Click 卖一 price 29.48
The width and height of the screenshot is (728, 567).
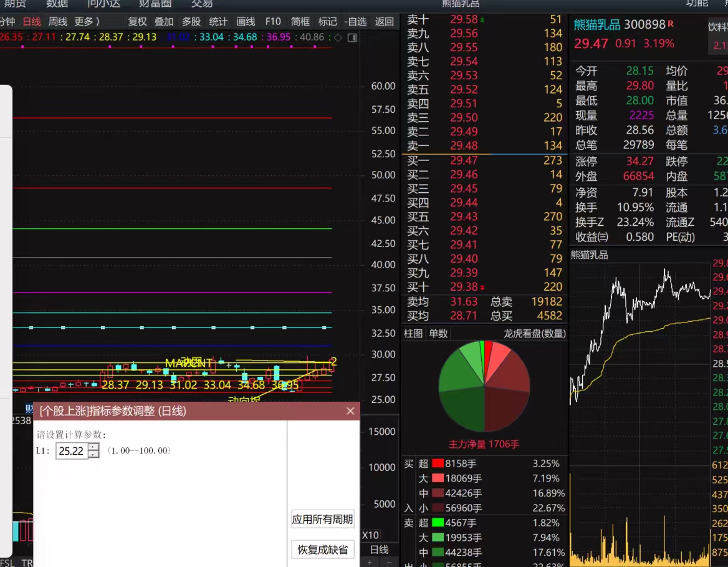click(x=464, y=145)
